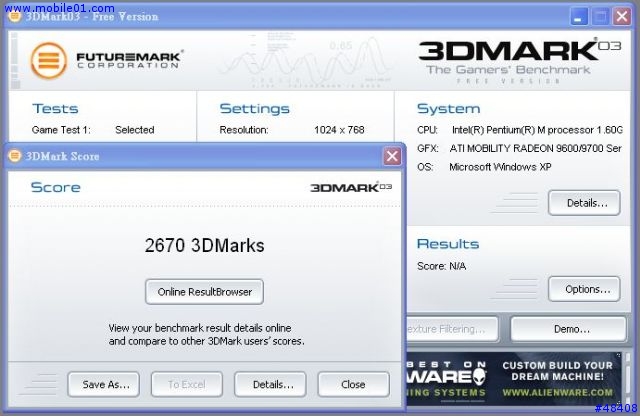Open the Alienware advertisement banner
Viewport: 640px width, 416px height.
(x=514, y=378)
